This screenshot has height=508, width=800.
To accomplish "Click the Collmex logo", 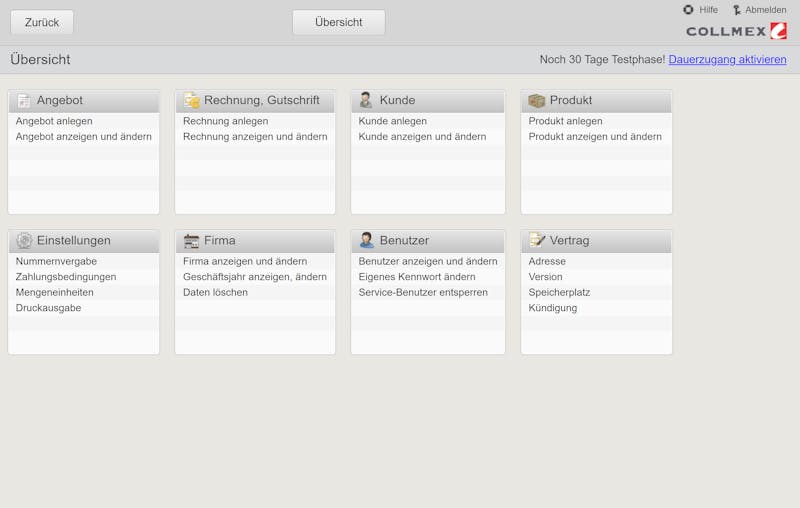I will 736,31.
